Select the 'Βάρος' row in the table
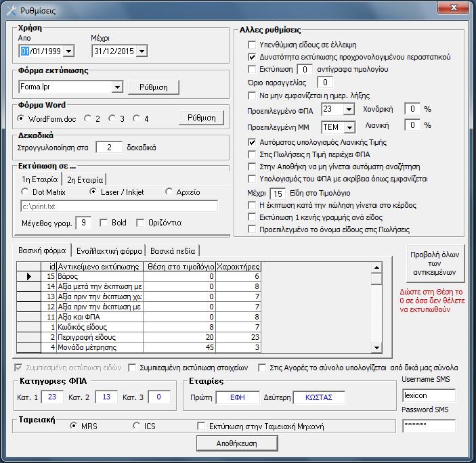 pos(138,276)
